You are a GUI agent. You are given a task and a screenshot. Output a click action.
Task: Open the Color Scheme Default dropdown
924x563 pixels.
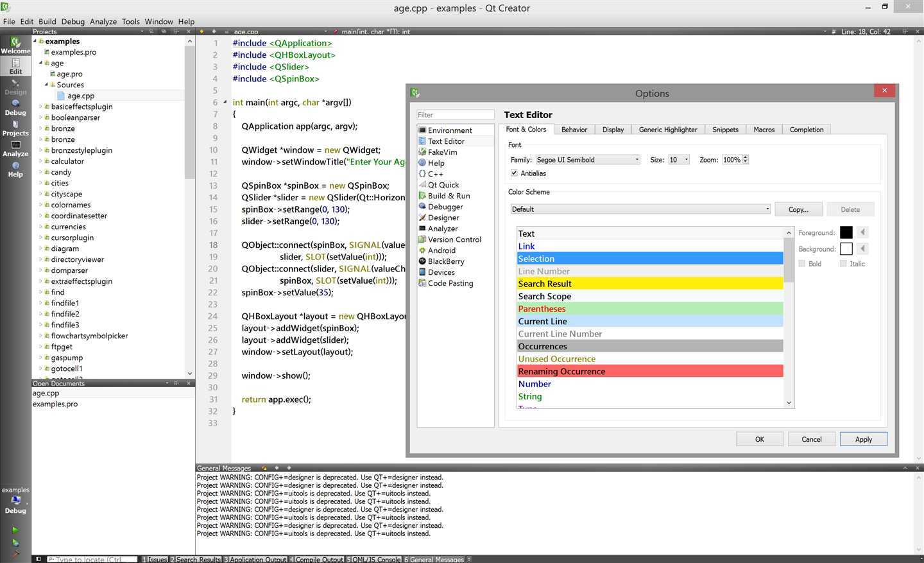tap(640, 209)
